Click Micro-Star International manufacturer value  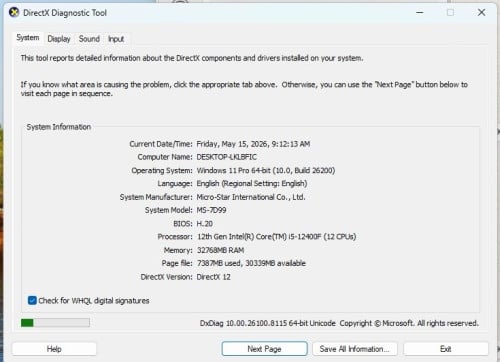pyautogui.click(x=251, y=197)
